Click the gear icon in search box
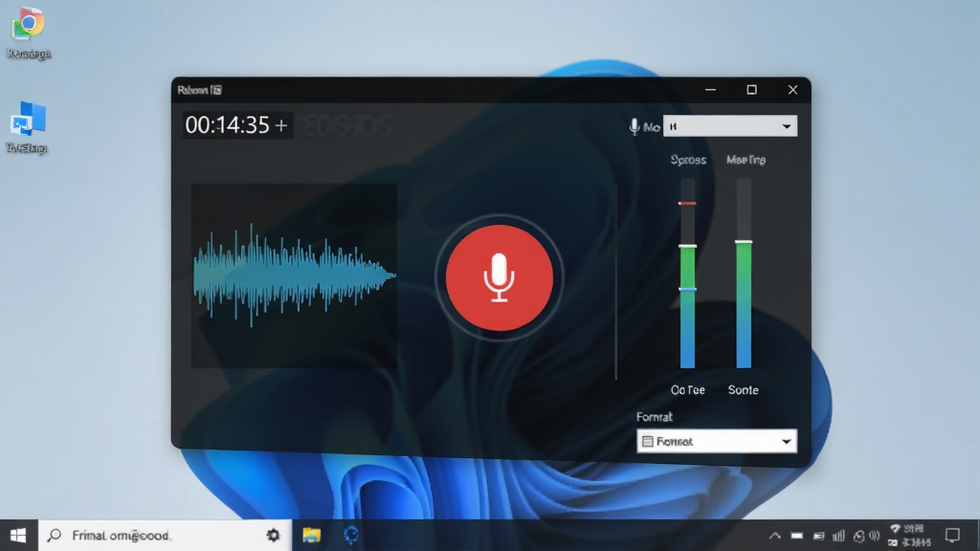 pyautogui.click(x=273, y=536)
